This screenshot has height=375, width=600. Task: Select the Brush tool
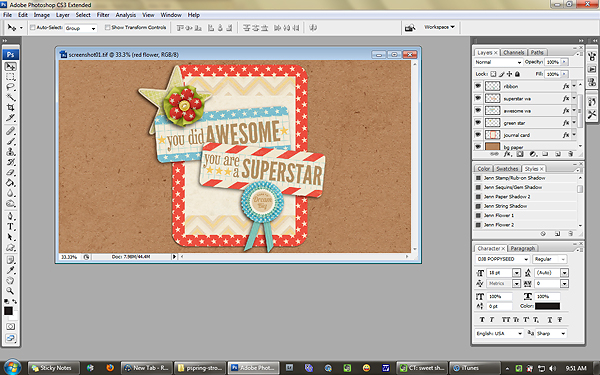(x=10, y=142)
